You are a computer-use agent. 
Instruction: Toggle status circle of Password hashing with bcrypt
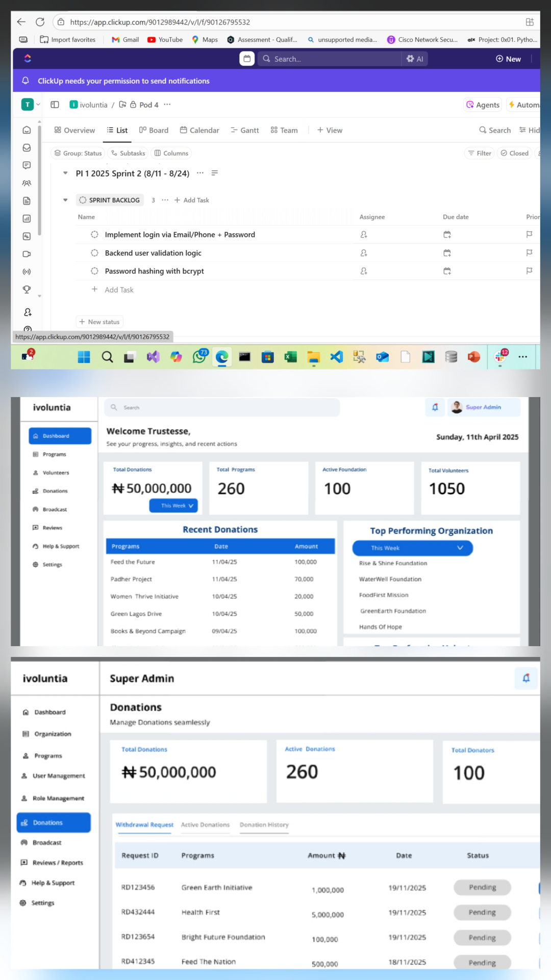[x=94, y=271]
